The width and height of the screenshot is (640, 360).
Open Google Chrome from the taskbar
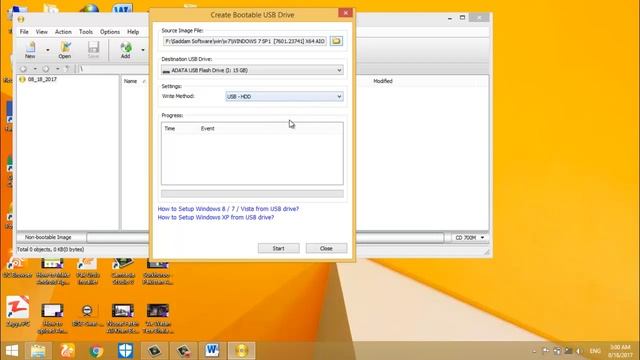(x=96, y=351)
